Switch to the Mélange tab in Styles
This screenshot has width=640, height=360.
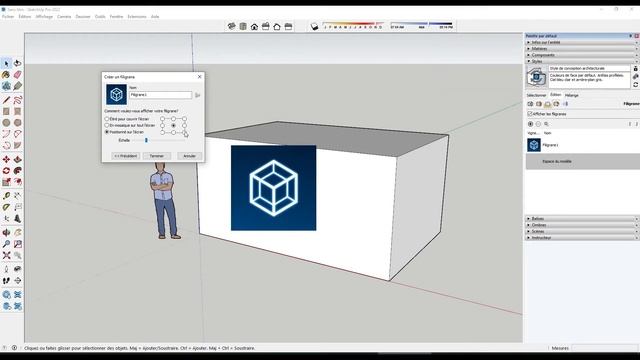tap(571, 95)
